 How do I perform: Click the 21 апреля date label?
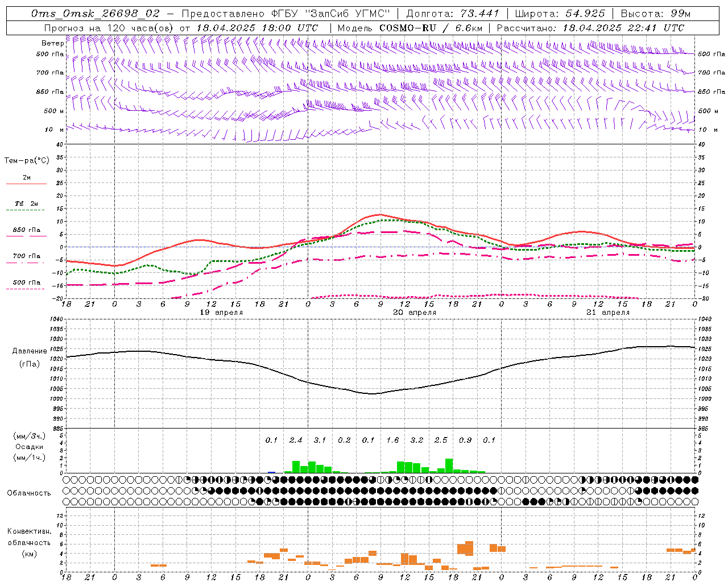click(x=608, y=313)
